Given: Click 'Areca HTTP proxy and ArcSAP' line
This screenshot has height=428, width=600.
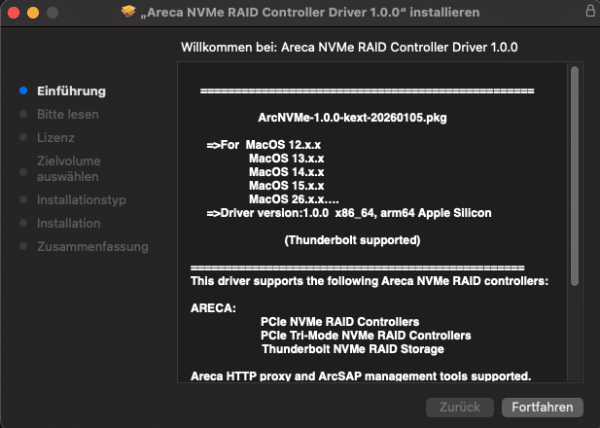Looking at the screenshot, I should pos(361,376).
